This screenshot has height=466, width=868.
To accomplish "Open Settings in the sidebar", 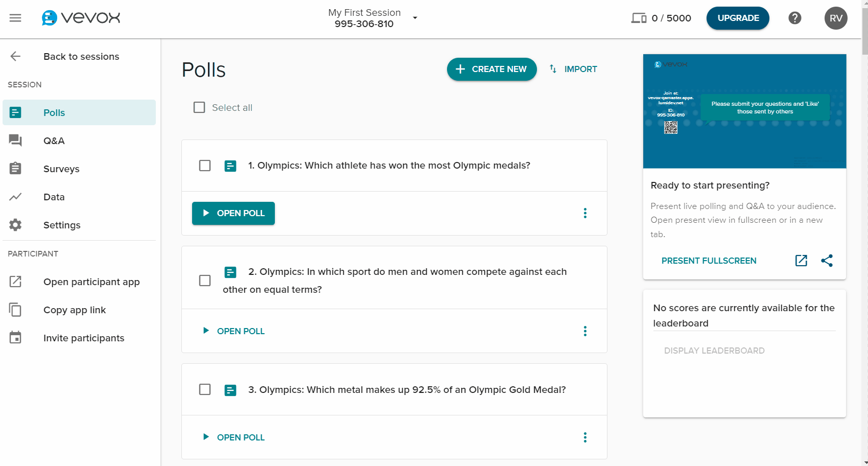I will (x=79, y=225).
